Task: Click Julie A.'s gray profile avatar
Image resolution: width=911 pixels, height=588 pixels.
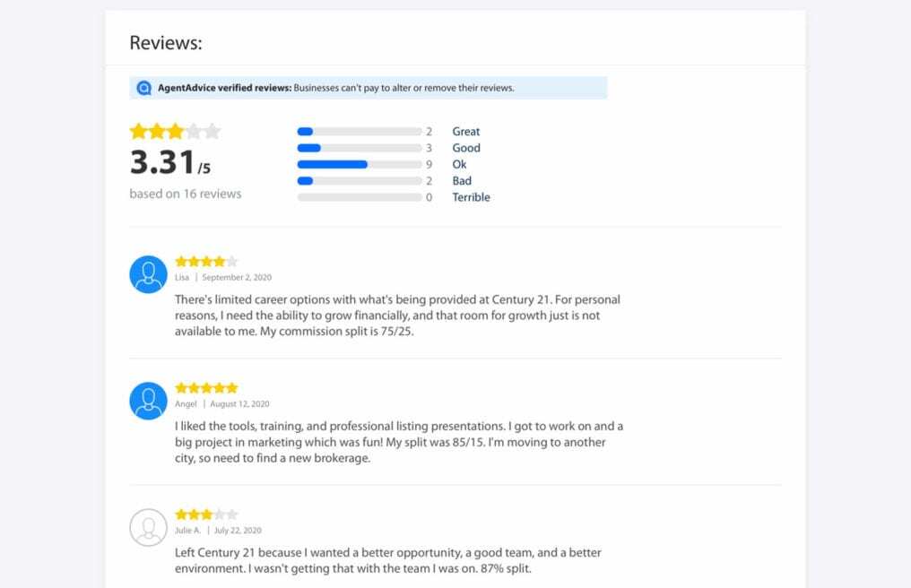Action: (x=148, y=528)
